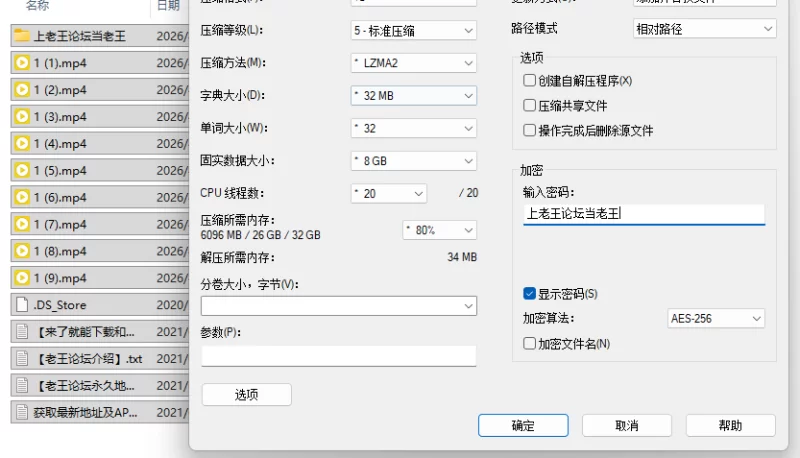The width and height of the screenshot is (800, 458).
Task: Click the yellow folder icon of 上老王论坛当老王
Action: point(22,36)
